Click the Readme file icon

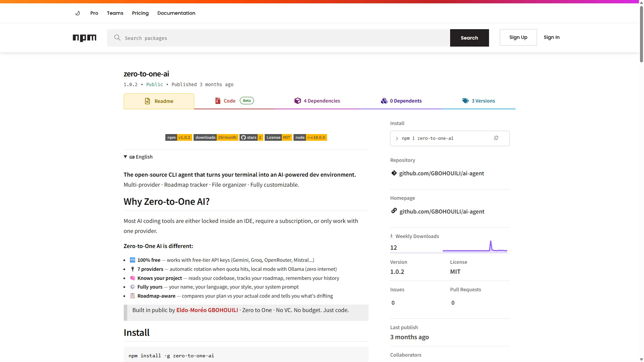147,101
